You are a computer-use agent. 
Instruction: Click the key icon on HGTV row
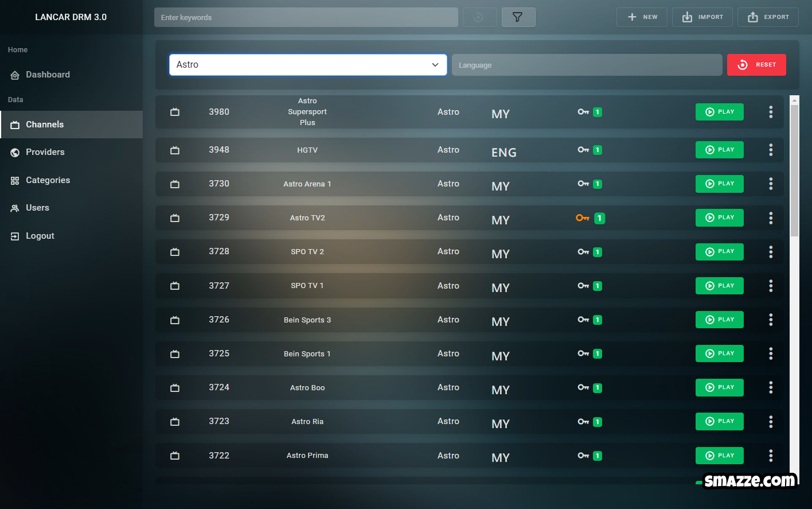(583, 150)
